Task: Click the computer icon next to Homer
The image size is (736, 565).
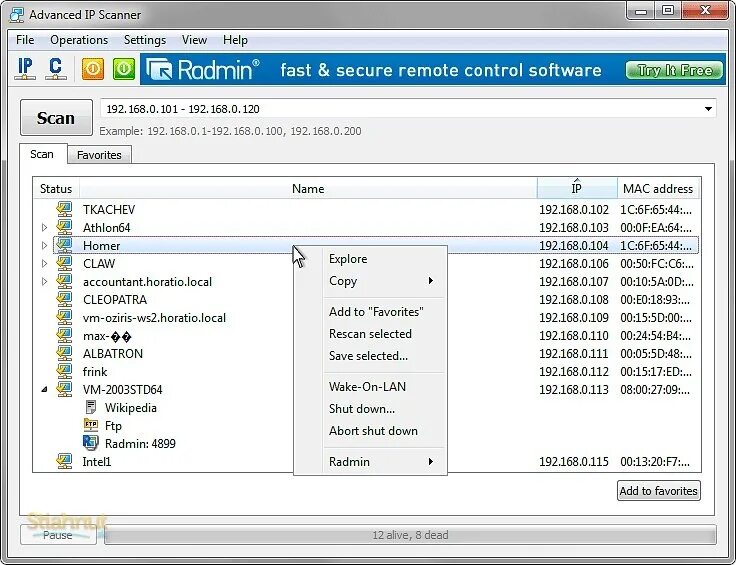Action: coord(64,245)
